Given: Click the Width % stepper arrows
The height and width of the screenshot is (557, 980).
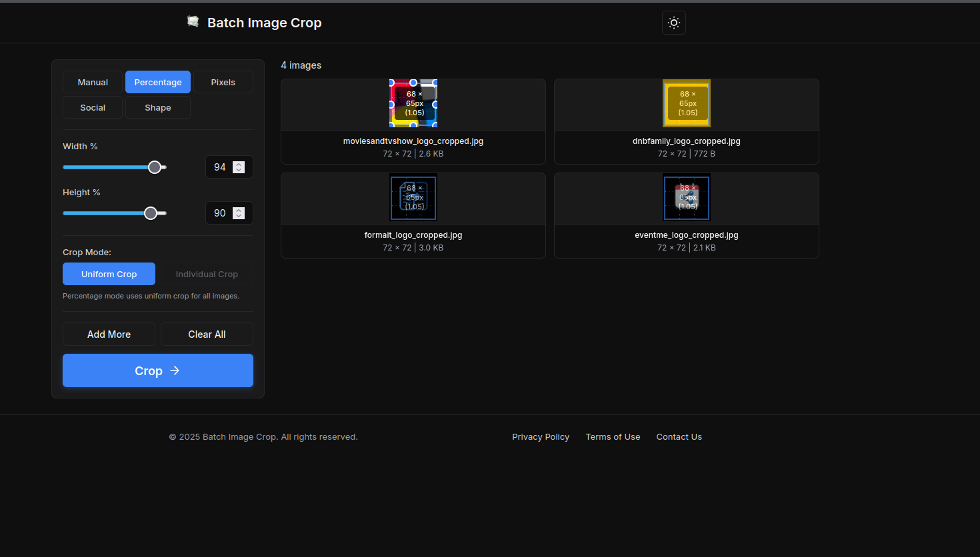Looking at the screenshot, I should (239, 167).
